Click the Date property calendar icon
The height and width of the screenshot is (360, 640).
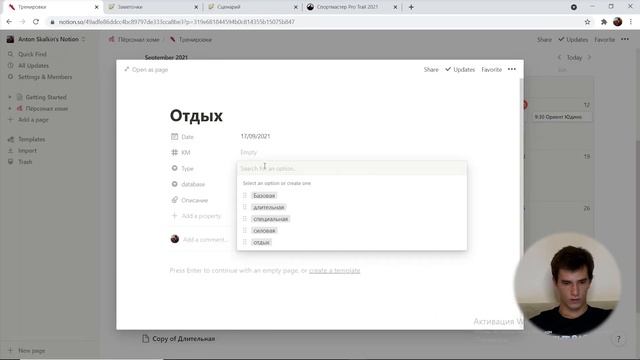click(175, 137)
